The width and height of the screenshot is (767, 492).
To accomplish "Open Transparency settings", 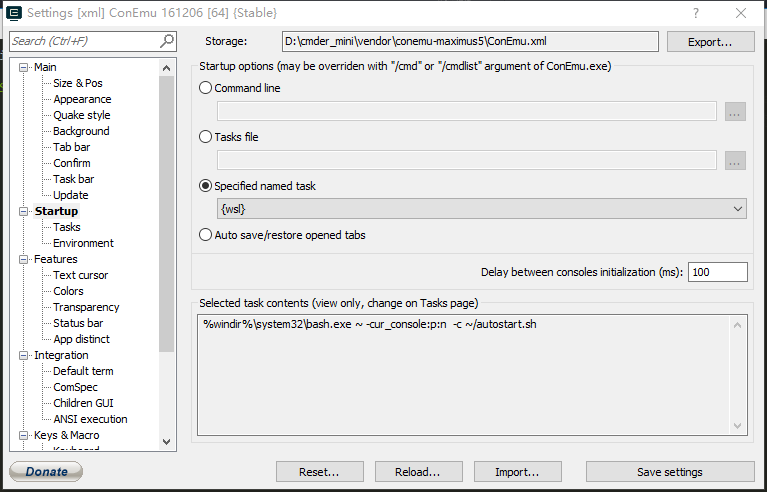I will [86, 307].
